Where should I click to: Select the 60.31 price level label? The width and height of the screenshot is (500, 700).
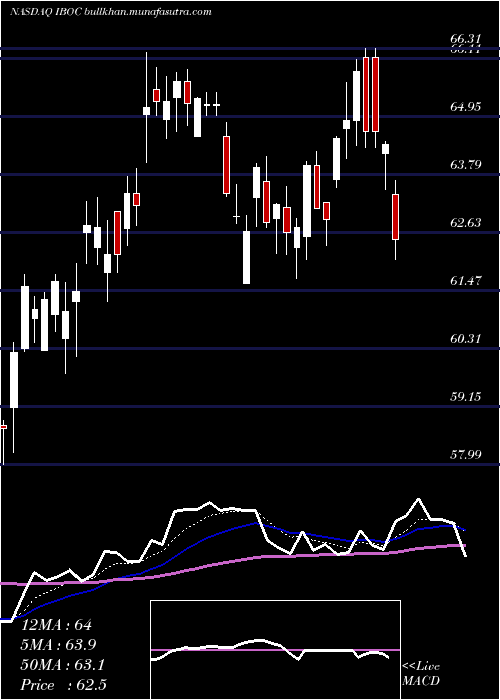pyautogui.click(x=466, y=339)
